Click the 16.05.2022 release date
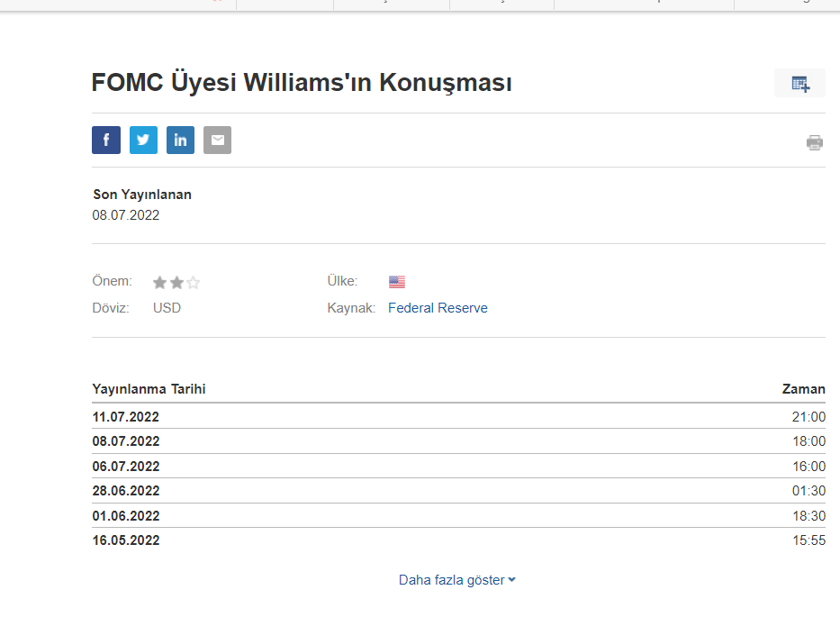The width and height of the screenshot is (840, 617). [126, 540]
